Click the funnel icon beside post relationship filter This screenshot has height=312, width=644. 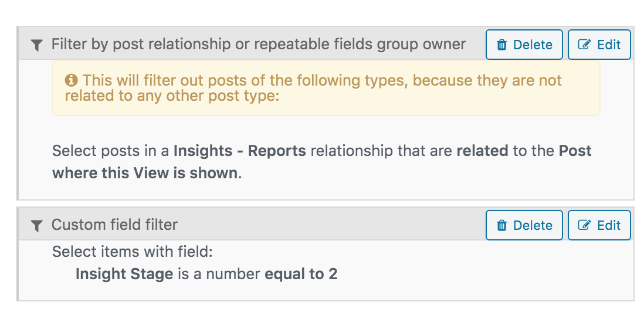point(37,45)
